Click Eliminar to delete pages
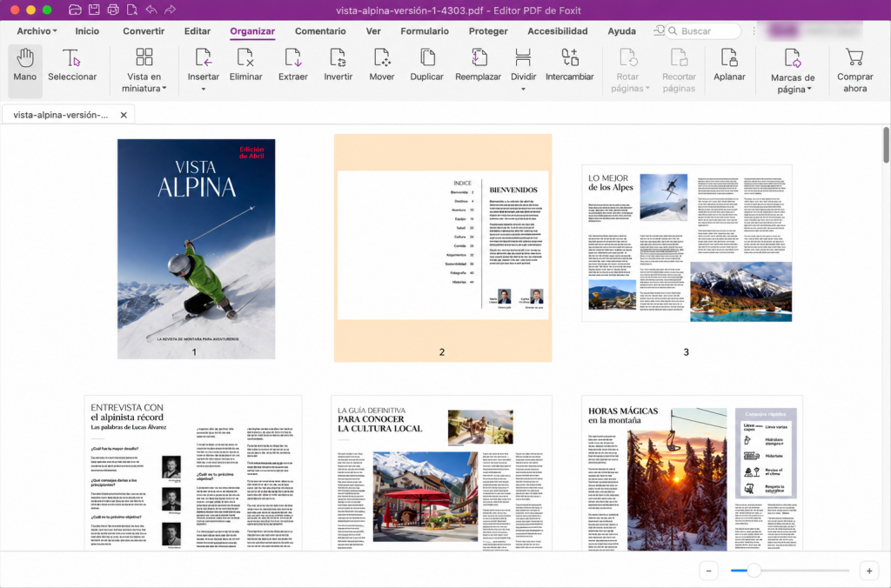891x588 pixels. (245, 65)
